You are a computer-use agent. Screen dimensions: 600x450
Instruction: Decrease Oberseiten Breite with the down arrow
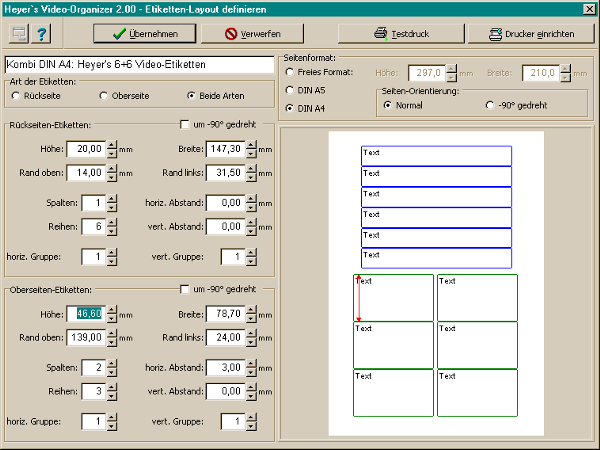pos(251,319)
